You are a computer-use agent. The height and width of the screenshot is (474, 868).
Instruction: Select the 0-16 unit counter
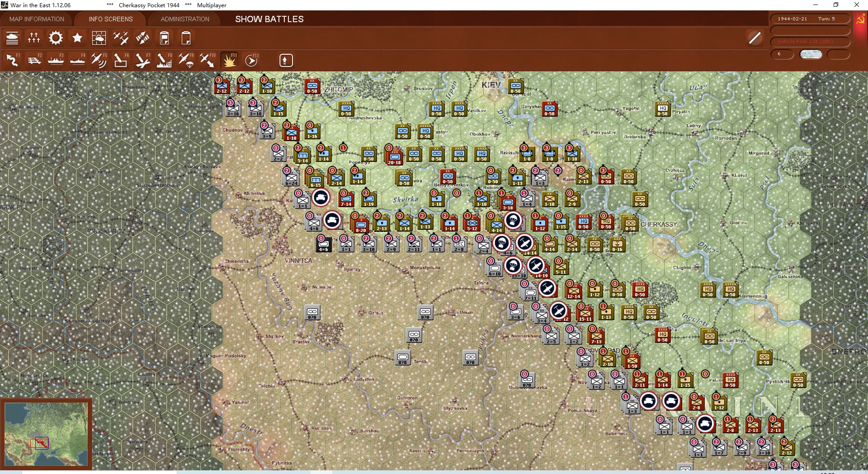(617, 244)
